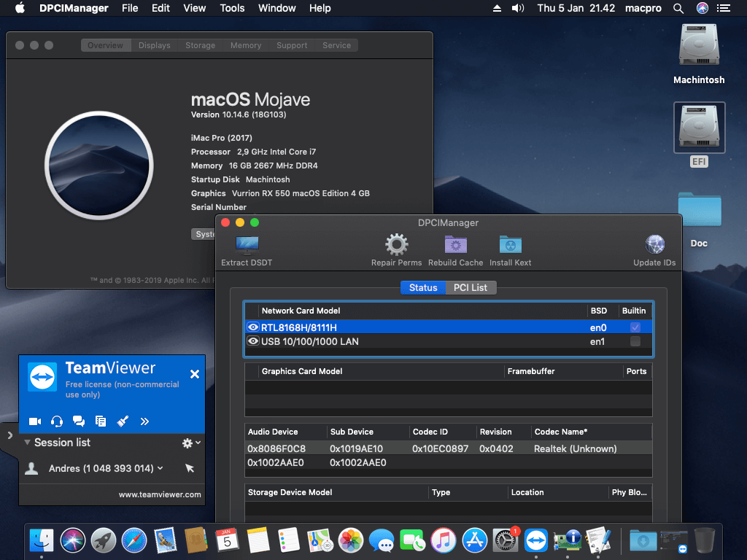Show more TeamViewer tools via double arrows
The height and width of the screenshot is (560, 747).
(144, 421)
